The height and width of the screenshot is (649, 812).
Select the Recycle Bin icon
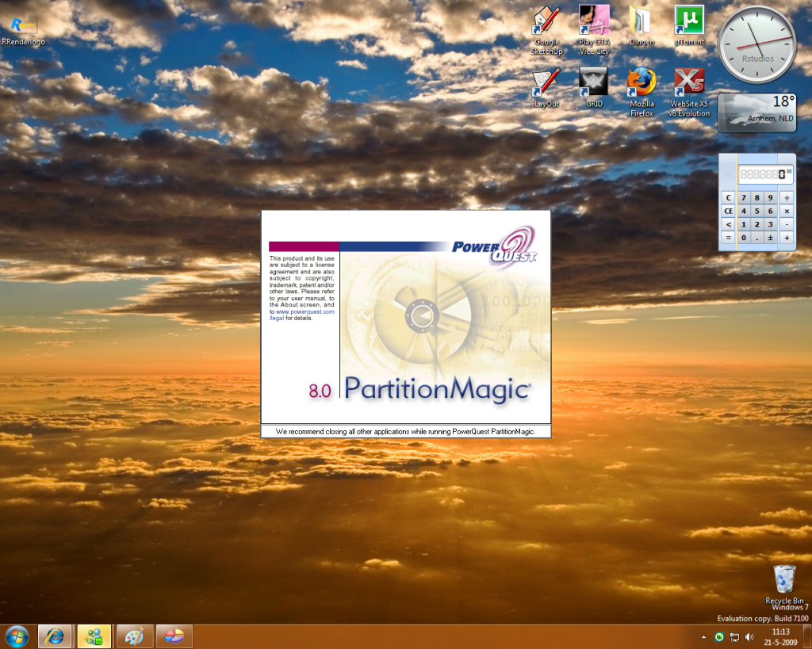pos(784,584)
